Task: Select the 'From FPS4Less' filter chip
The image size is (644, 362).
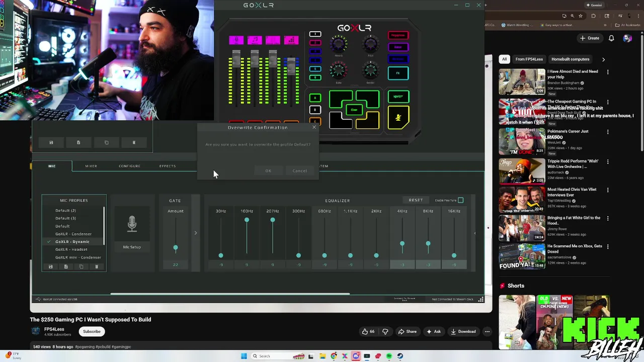Action: [529, 59]
